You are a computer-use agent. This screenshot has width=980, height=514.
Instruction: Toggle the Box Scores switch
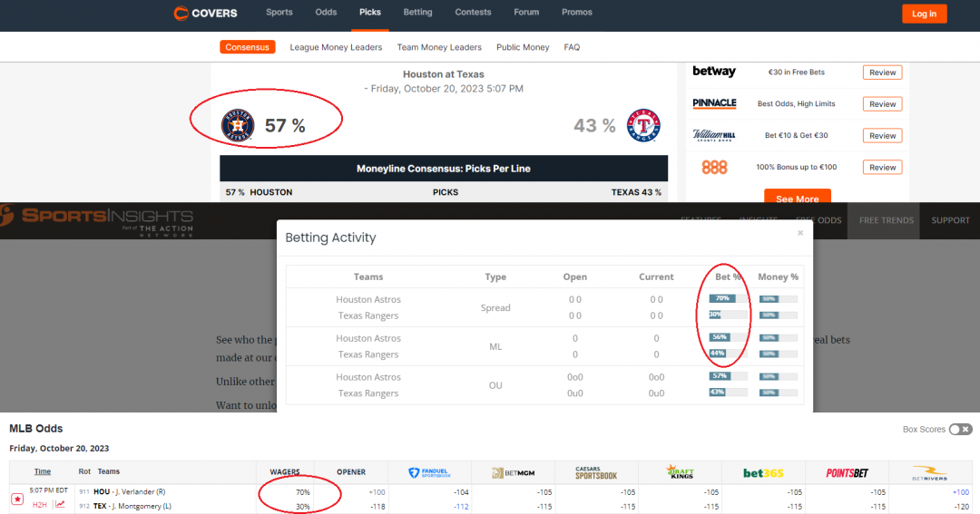[x=960, y=429]
